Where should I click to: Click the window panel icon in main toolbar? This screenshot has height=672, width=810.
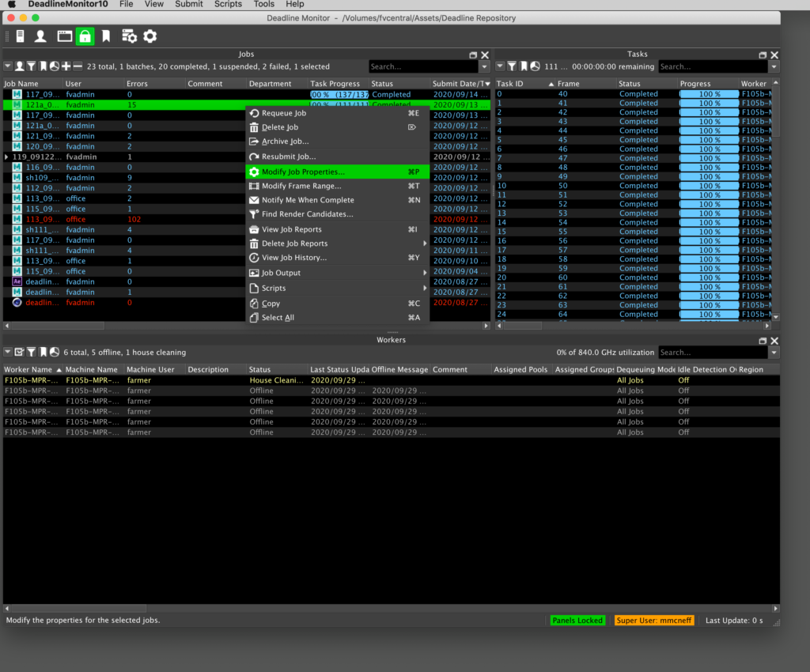click(x=65, y=36)
